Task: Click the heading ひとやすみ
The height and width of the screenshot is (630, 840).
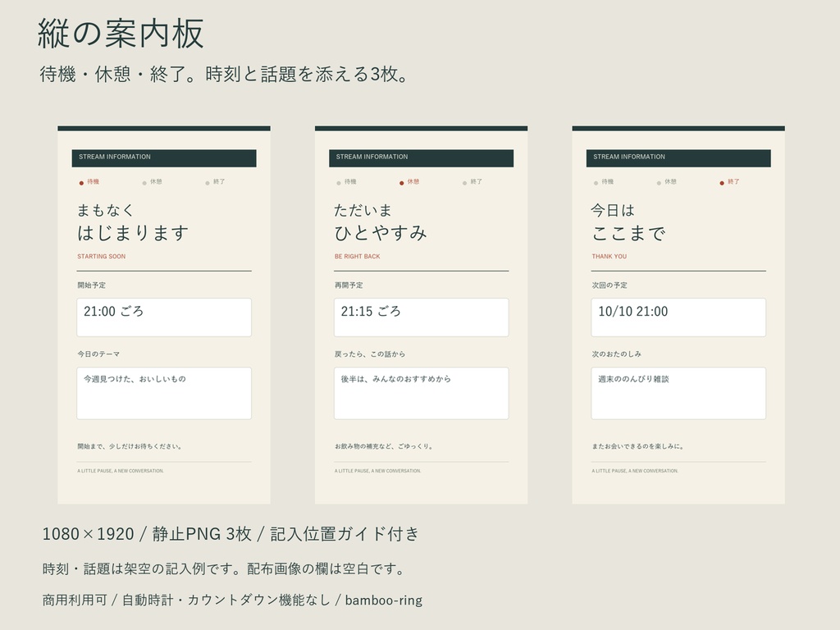Action: [x=381, y=233]
